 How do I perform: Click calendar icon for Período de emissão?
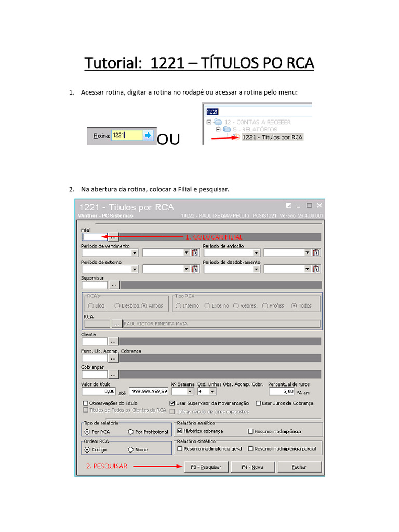tap(316, 253)
